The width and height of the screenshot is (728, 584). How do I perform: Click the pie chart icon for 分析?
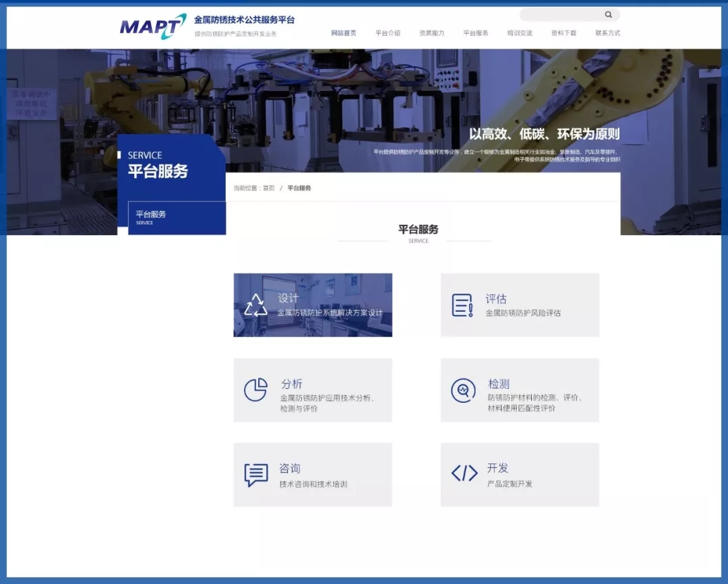[x=255, y=390]
